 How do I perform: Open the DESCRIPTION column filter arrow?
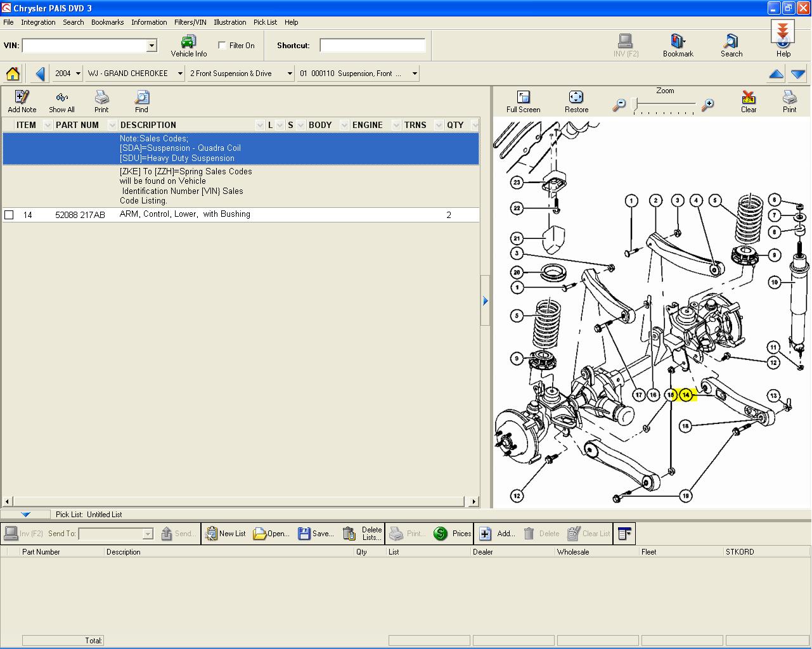click(x=260, y=125)
